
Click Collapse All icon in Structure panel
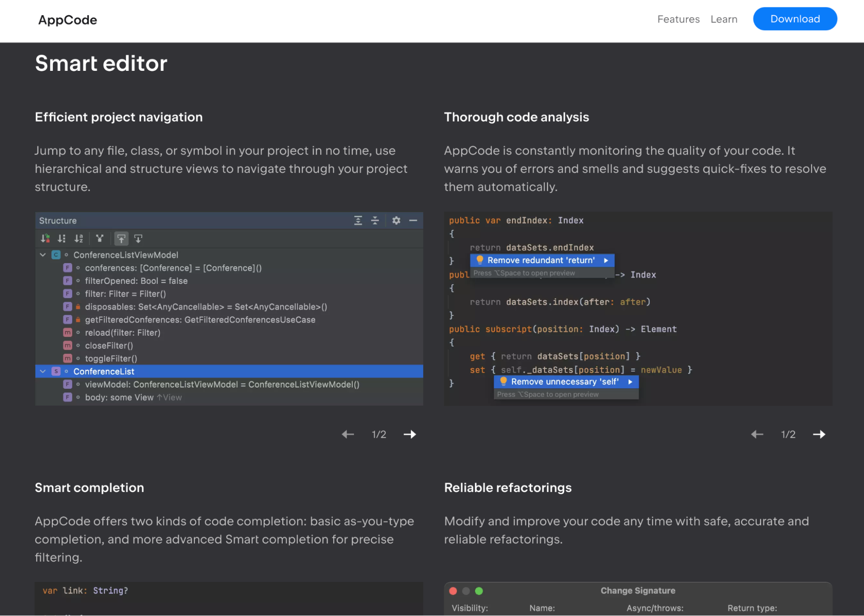click(x=375, y=221)
